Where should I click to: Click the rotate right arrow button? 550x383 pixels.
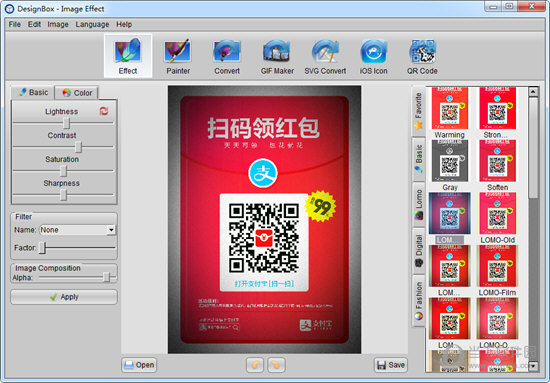(x=276, y=365)
